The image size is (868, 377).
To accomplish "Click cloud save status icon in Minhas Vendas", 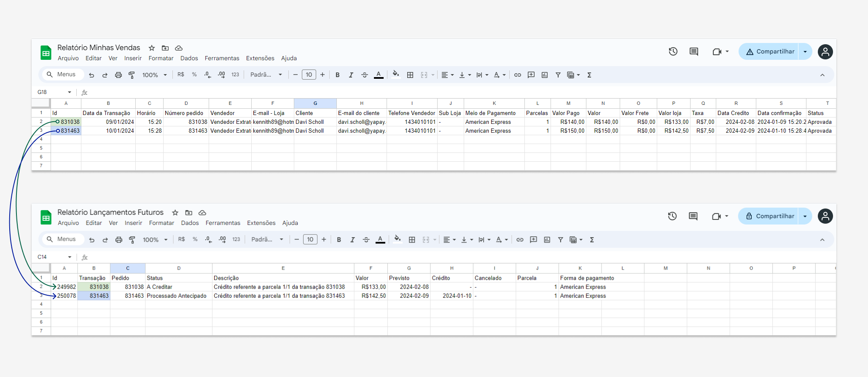I will (x=179, y=48).
